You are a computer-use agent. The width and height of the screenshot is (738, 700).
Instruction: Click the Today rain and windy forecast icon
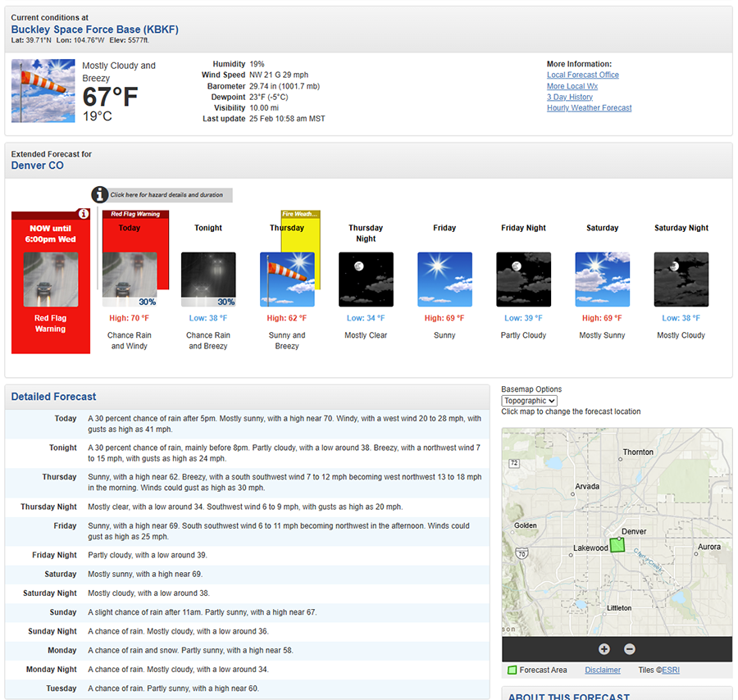pyautogui.click(x=129, y=280)
